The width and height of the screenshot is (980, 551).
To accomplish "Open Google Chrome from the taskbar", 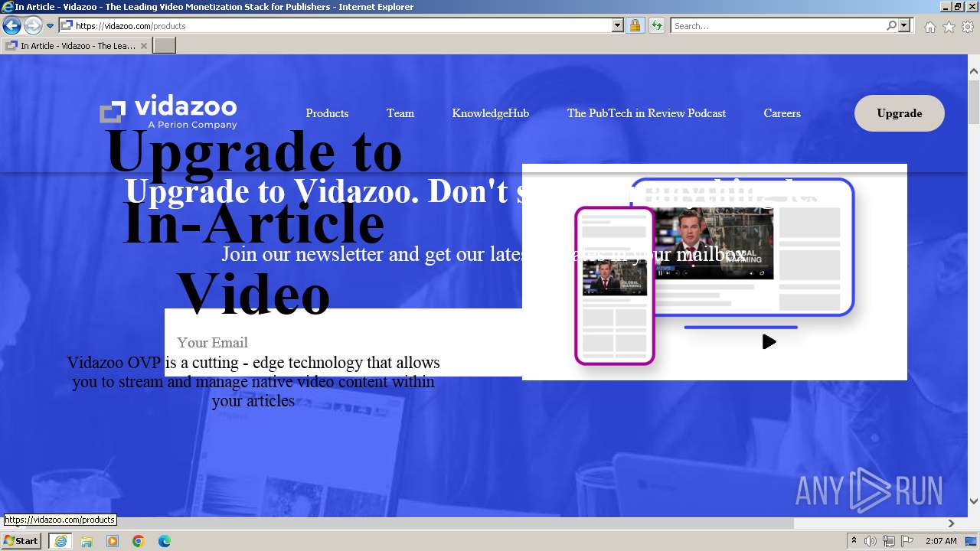I will pos(139,541).
